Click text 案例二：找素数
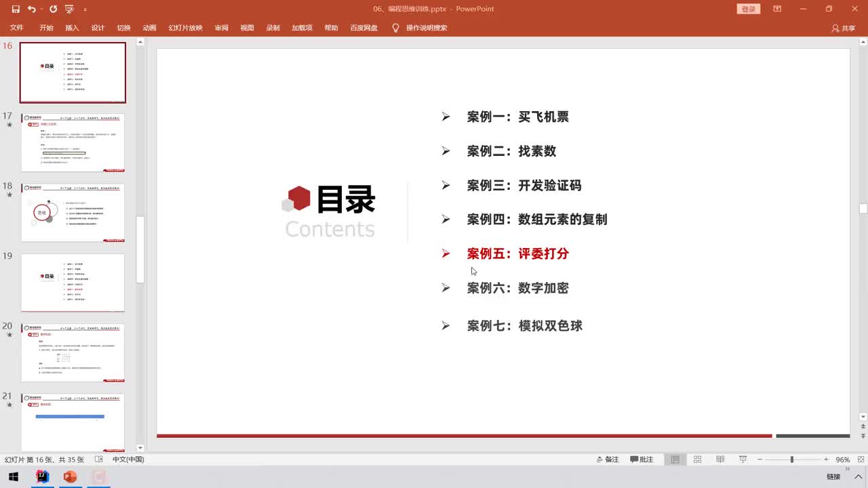This screenshot has width=868, height=488. 511,151
